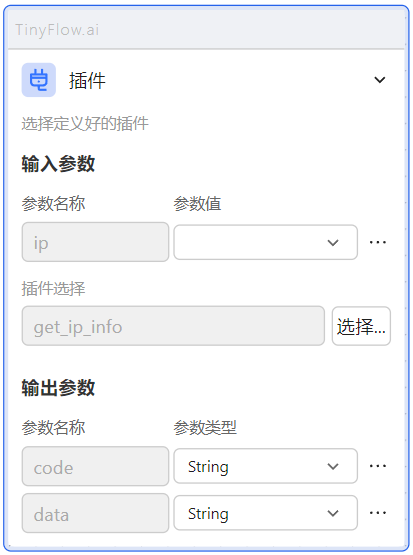Click the 输入参数 section heading

coord(58,164)
